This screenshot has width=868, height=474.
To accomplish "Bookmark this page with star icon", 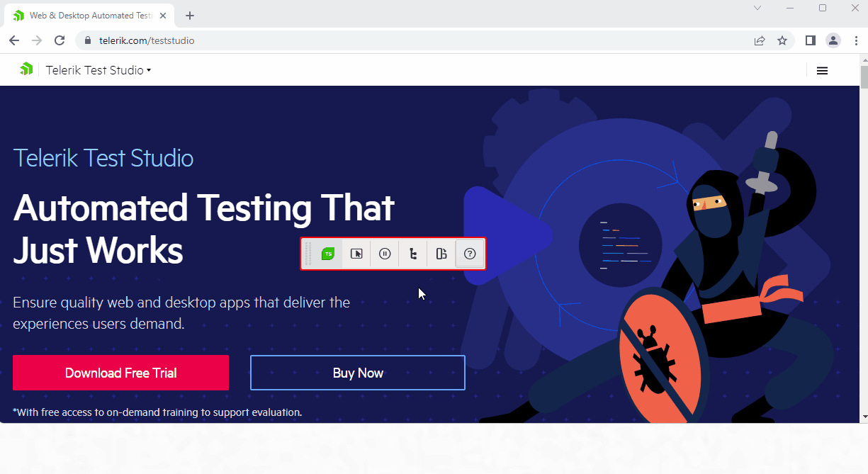I will 782,40.
